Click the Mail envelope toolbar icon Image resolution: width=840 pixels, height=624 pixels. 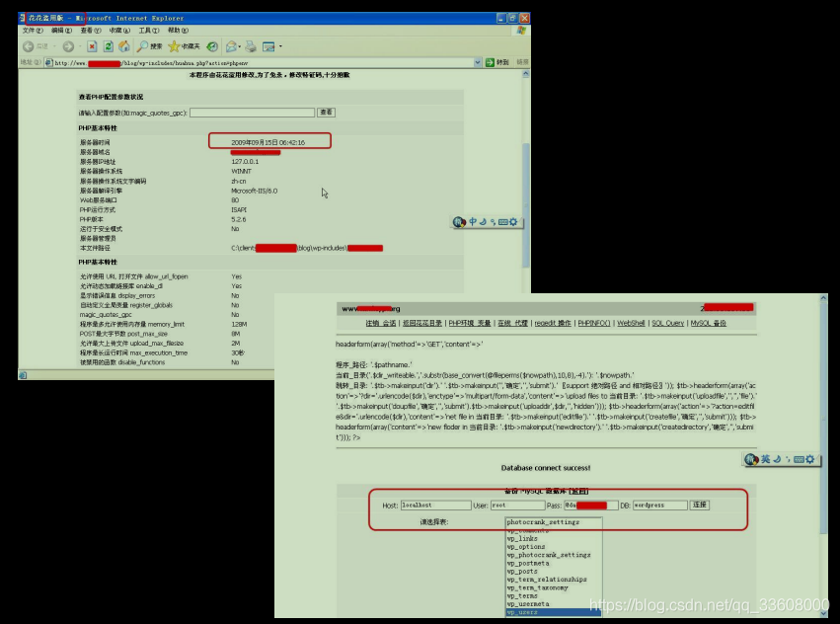coord(231,46)
